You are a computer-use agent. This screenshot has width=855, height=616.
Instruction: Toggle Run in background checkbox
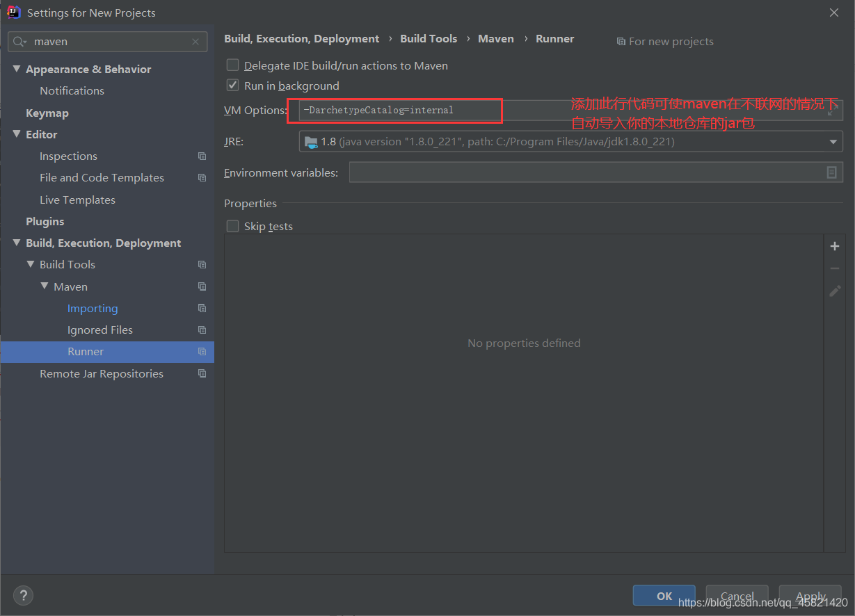[x=233, y=86]
